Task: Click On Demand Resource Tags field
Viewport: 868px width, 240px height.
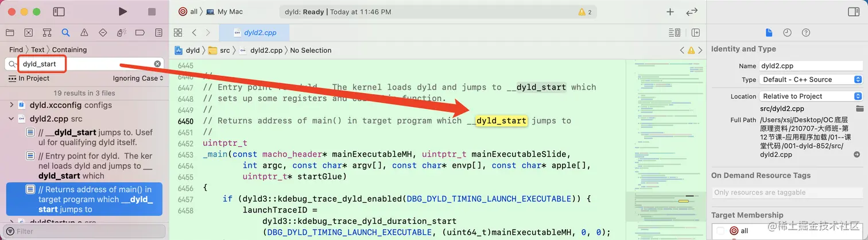Action: [x=787, y=192]
